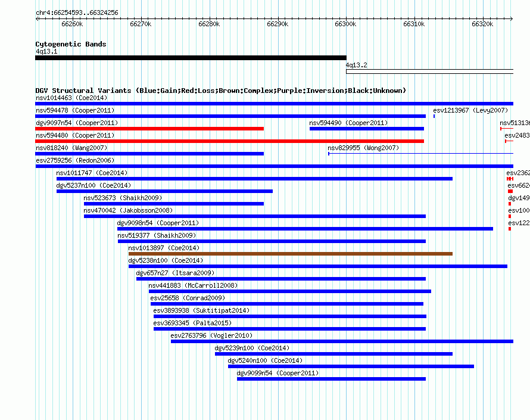
Task: Open variant dgv9098n54 (Cooper2011)
Action: pos(158,223)
